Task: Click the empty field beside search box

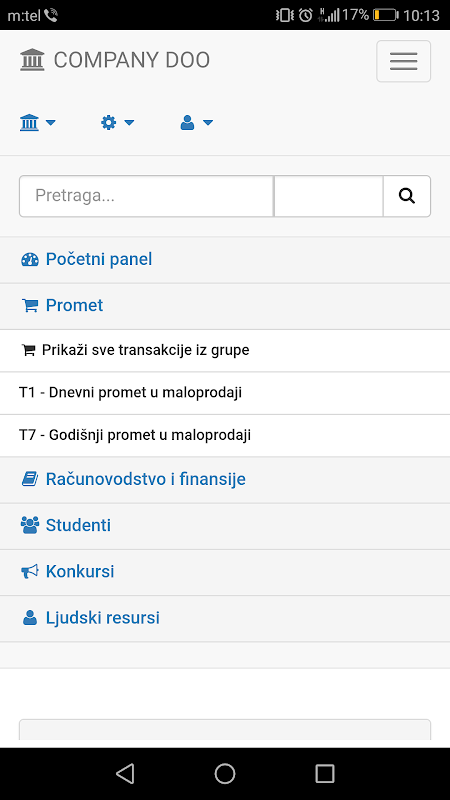Action: 329,196
